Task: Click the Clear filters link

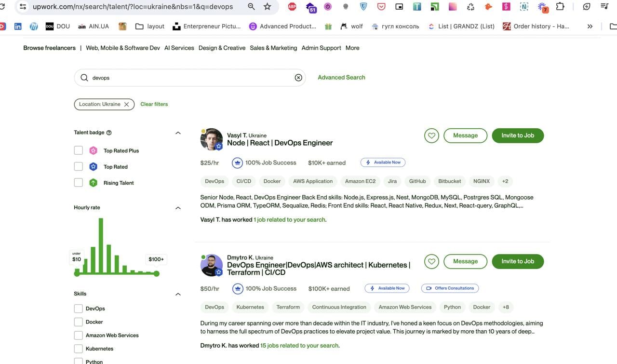Action: 154,104
